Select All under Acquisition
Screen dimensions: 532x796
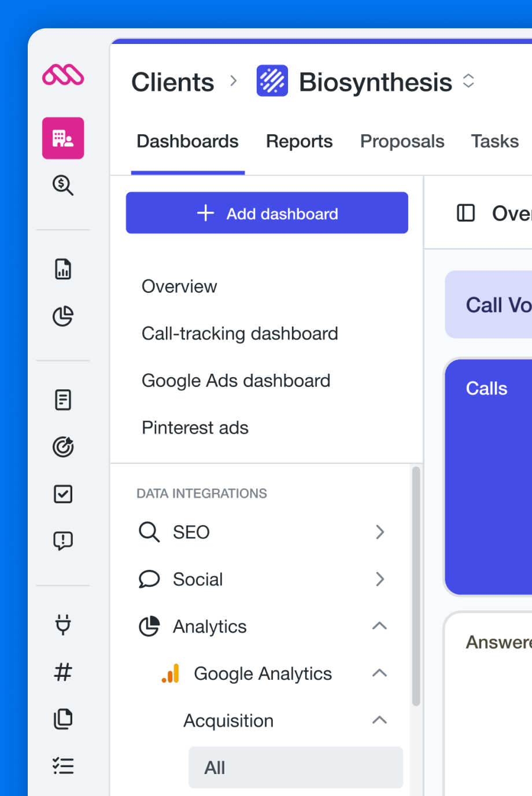(x=295, y=768)
